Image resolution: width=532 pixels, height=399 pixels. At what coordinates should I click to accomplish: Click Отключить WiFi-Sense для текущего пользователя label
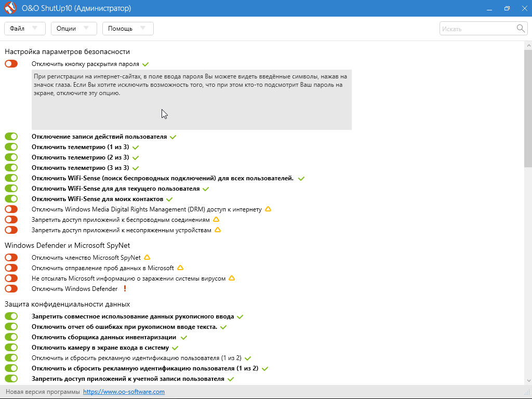pos(116,189)
